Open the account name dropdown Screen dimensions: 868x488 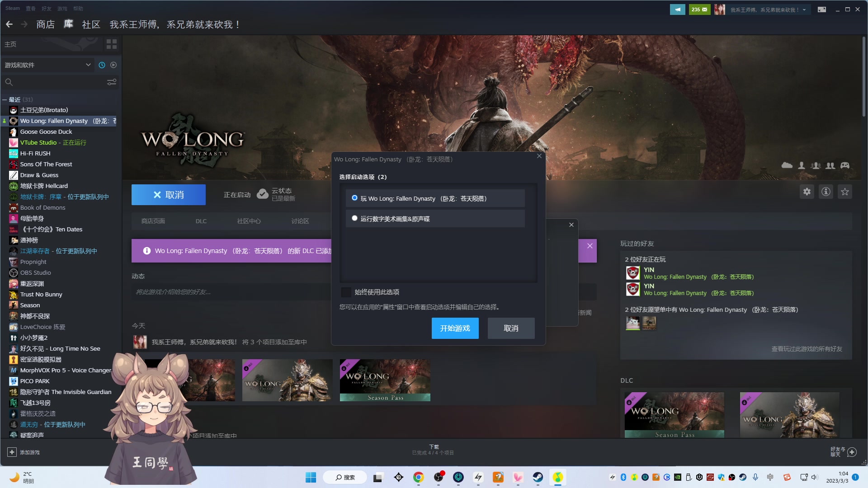(x=768, y=9)
